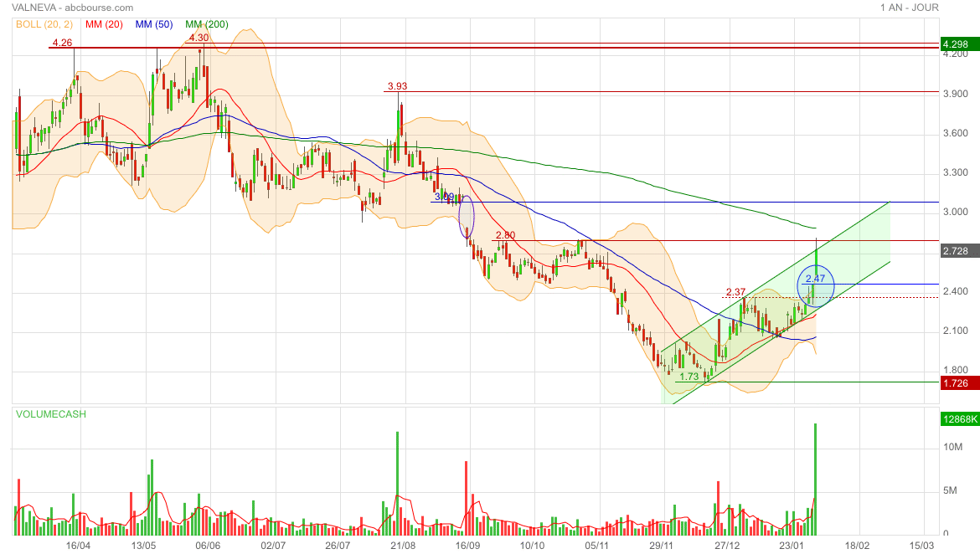Click the 10/10 date axis label
This screenshot has width=980, height=554.
pos(532,546)
